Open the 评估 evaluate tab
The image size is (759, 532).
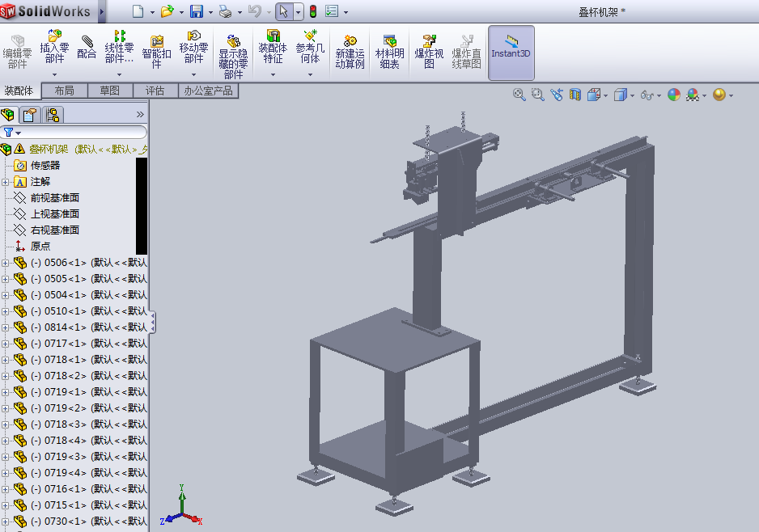[x=155, y=91]
